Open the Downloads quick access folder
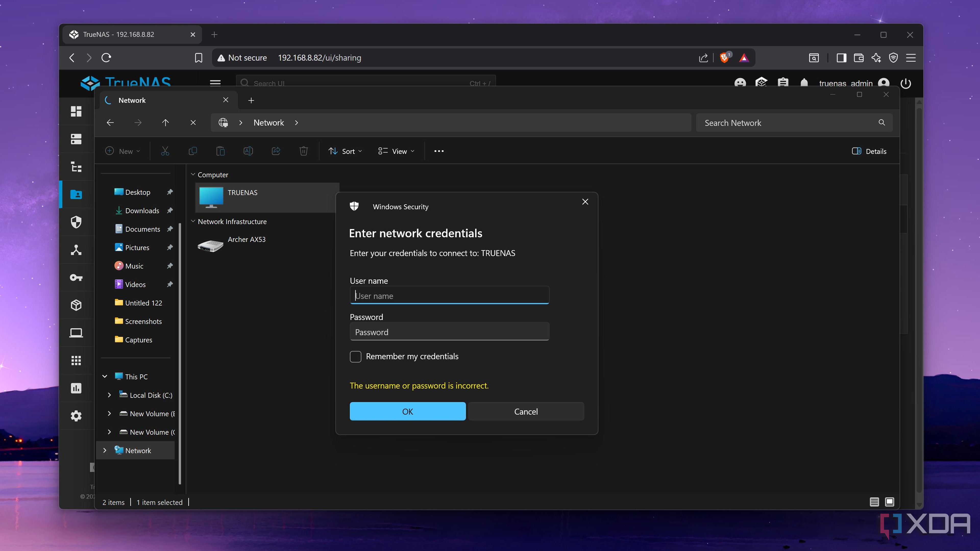This screenshot has width=980, height=551. coord(142,210)
